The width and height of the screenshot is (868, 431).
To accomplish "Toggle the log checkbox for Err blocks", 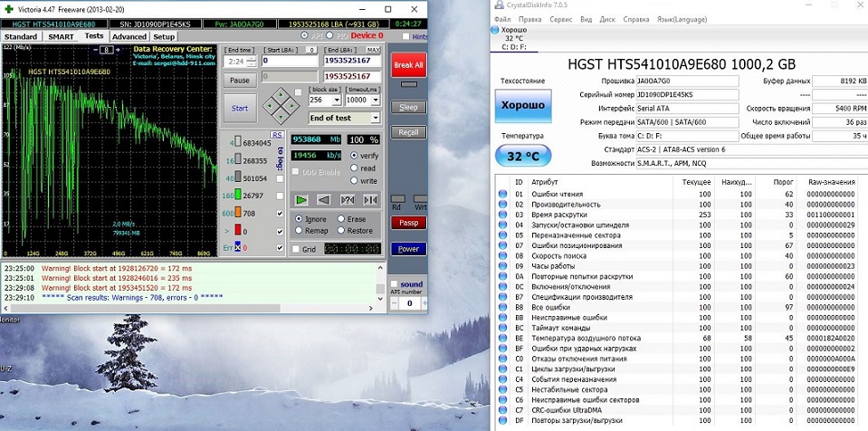I will 280,247.
